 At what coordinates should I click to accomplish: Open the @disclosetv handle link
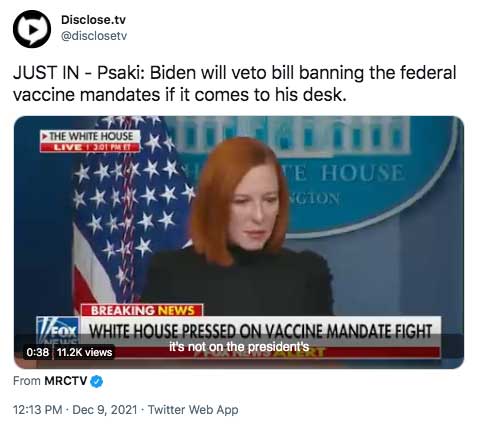tap(94, 36)
